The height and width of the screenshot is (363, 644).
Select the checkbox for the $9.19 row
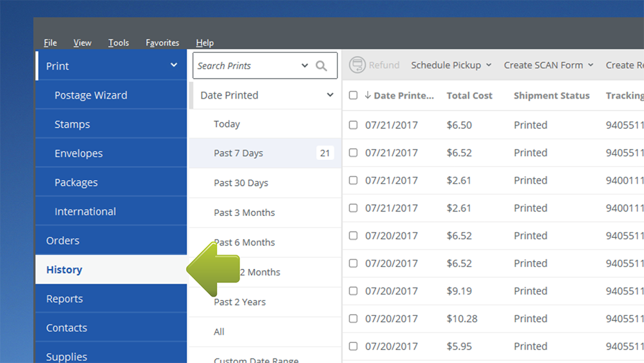(x=353, y=291)
